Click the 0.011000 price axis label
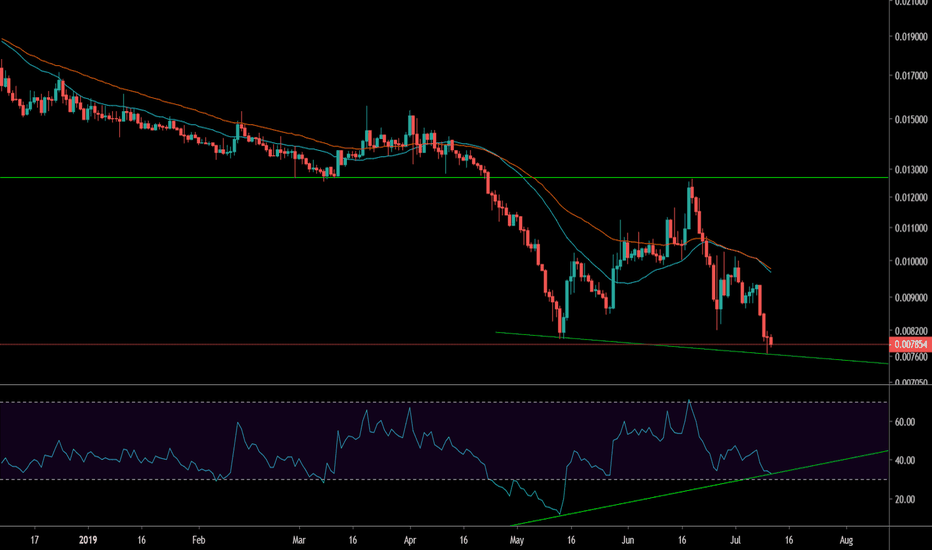This screenshot has height=550, width=932. [911, 228]
